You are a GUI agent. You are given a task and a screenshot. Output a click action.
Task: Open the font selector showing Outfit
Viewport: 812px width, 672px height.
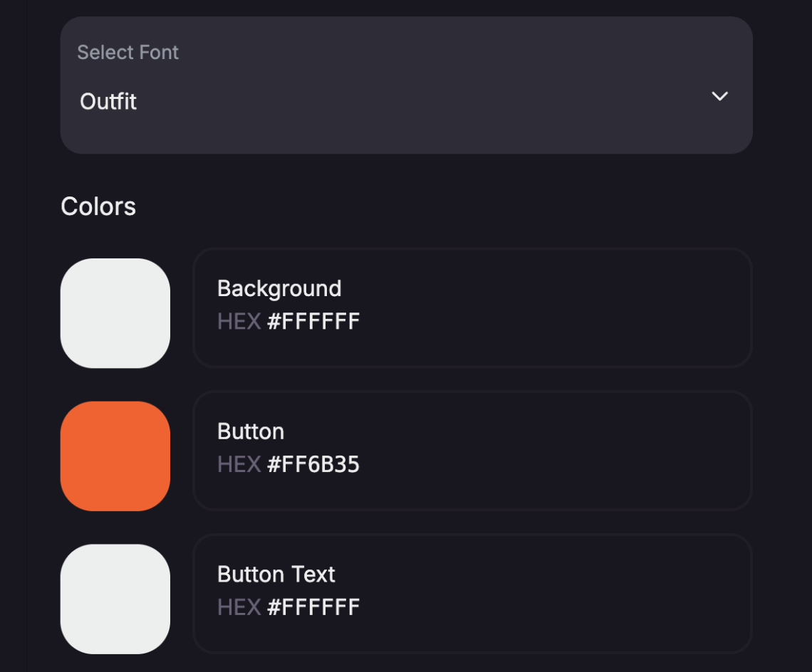click(x=406, y=85)
